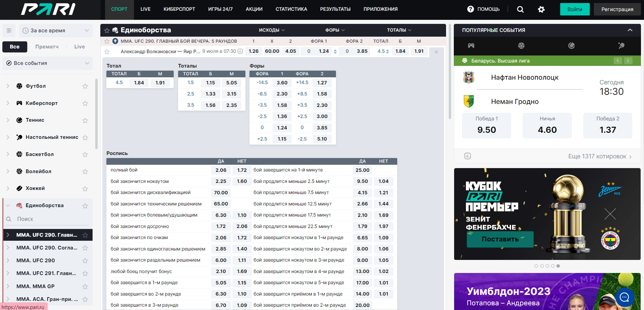Screen dimensions: 644x310
Task: Select the esports gamepad icon in popular events
Action: coord(471,45)
